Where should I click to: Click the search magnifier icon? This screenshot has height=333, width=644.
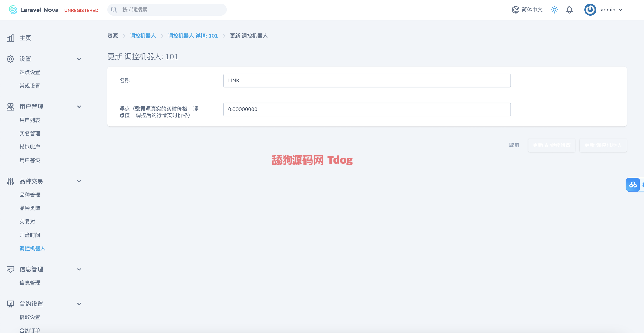coord(114,10)
